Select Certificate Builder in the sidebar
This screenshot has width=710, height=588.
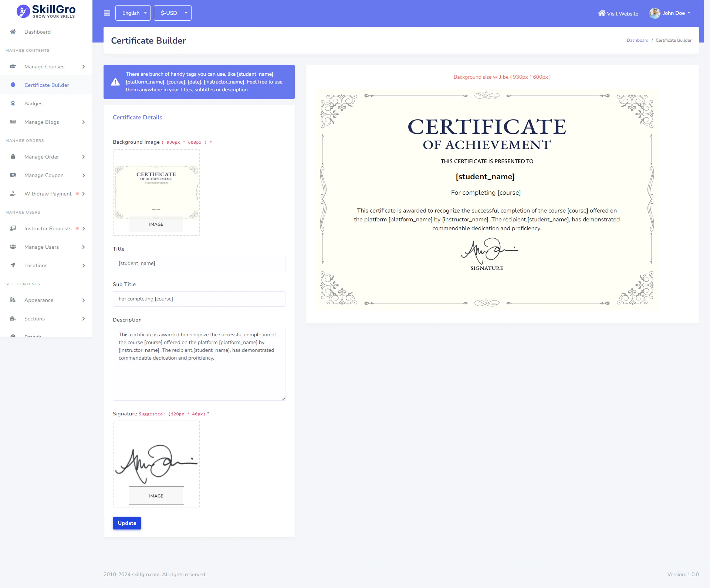tap(47, 85)
